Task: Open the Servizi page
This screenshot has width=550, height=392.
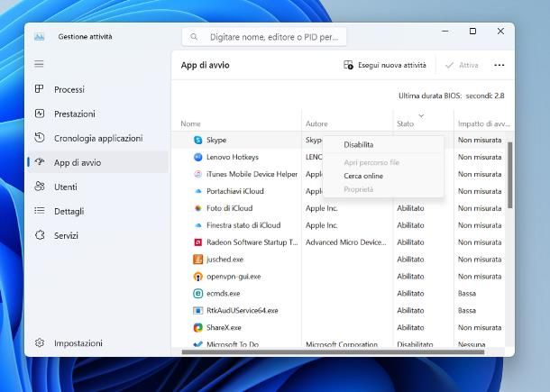Action: (98, 235)
